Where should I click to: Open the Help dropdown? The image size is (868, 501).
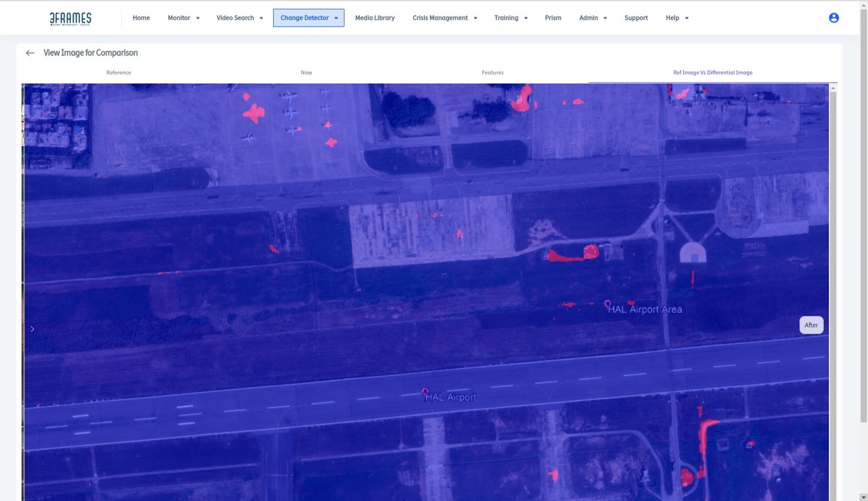676,18
